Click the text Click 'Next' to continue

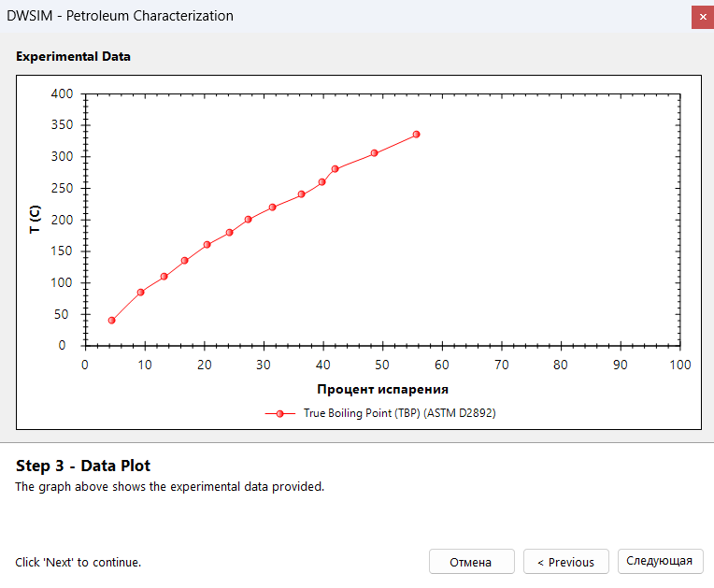coord(79,563)
